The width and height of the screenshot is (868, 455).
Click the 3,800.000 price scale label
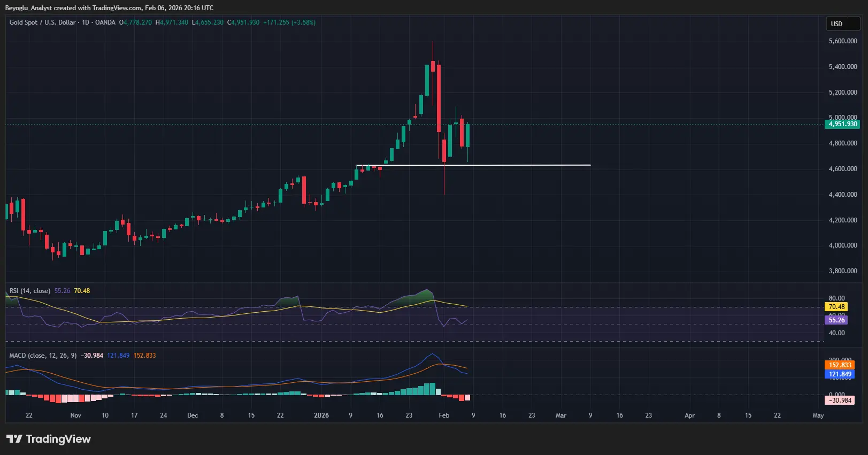click(843, 271)
